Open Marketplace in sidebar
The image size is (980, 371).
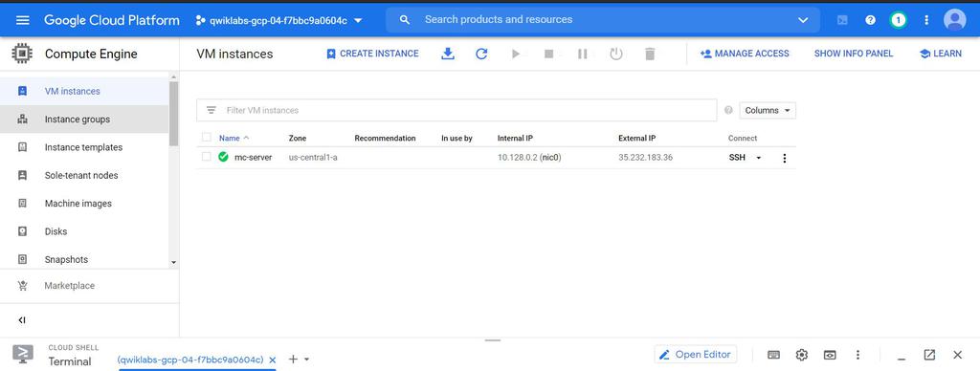(89, 286)
